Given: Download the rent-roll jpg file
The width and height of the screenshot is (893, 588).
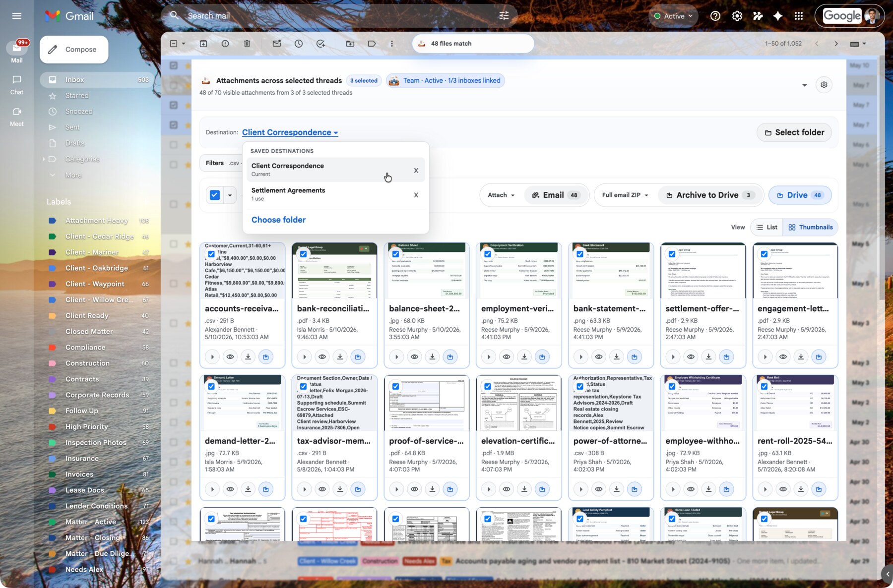Looking at the screenshot, I should pos(801,489).
